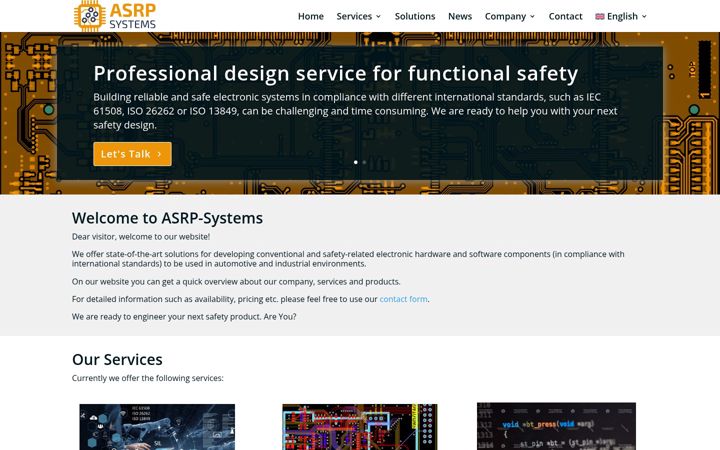Go to the News page

click(x=460, y=17)
